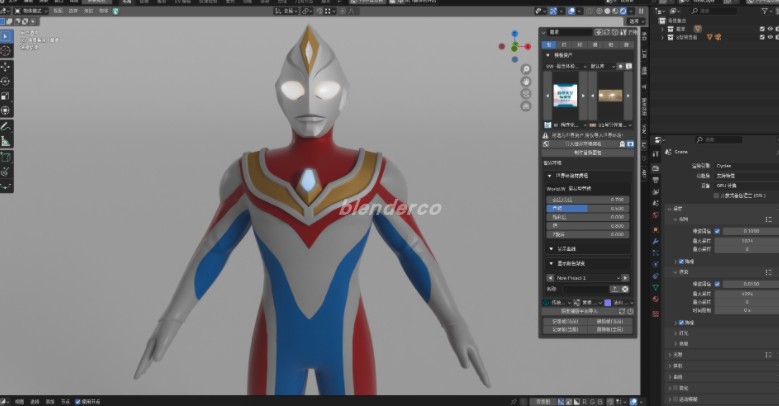779x406 pixels.
Task: Click the power icon in addon panel
Action: (x=630, y=312)
